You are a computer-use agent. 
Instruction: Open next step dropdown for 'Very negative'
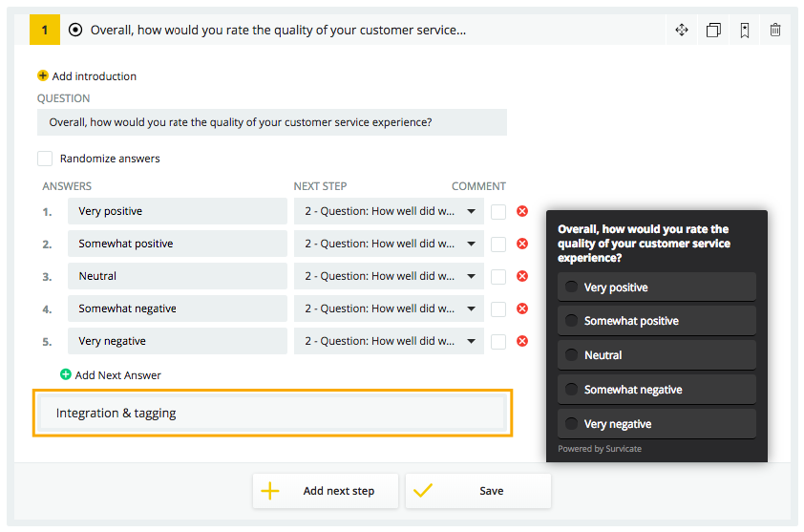click(x=389, y=341)
